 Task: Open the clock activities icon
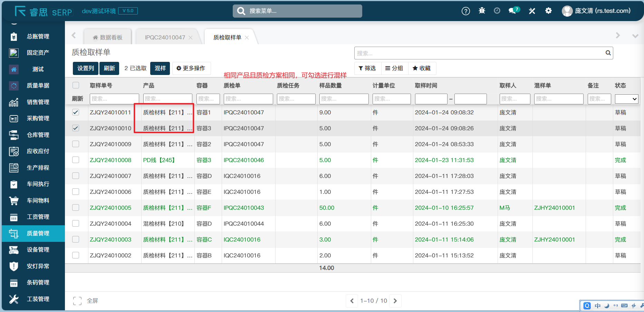[497, 11]
